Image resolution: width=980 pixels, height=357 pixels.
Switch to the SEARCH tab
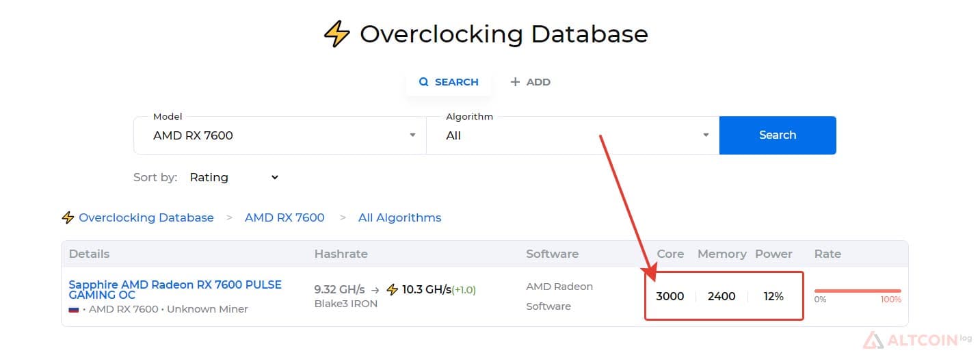pos(449,82)
